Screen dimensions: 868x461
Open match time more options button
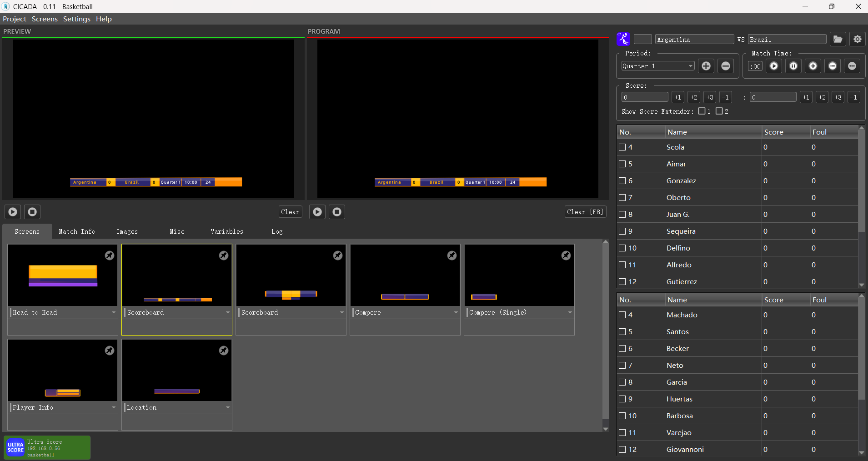tap(852, 66)
